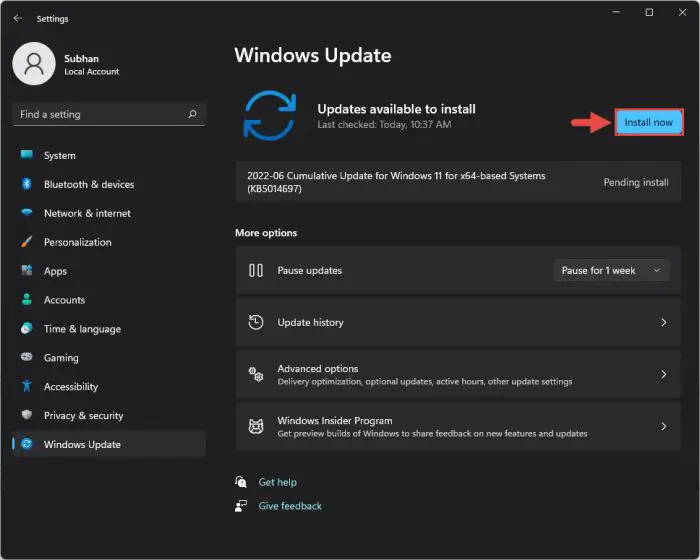This screenshot has width=700, height=560.
Task: Open Bluetooth & devices settings icon
Action: [26, 184]
